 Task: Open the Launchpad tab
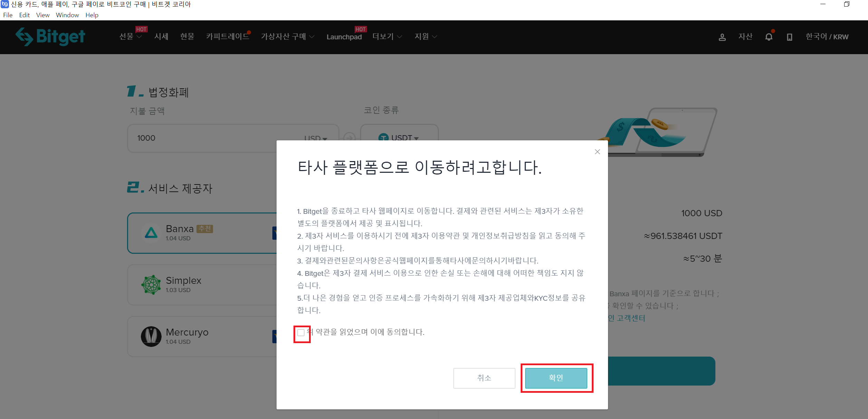[x=344, y=37]
